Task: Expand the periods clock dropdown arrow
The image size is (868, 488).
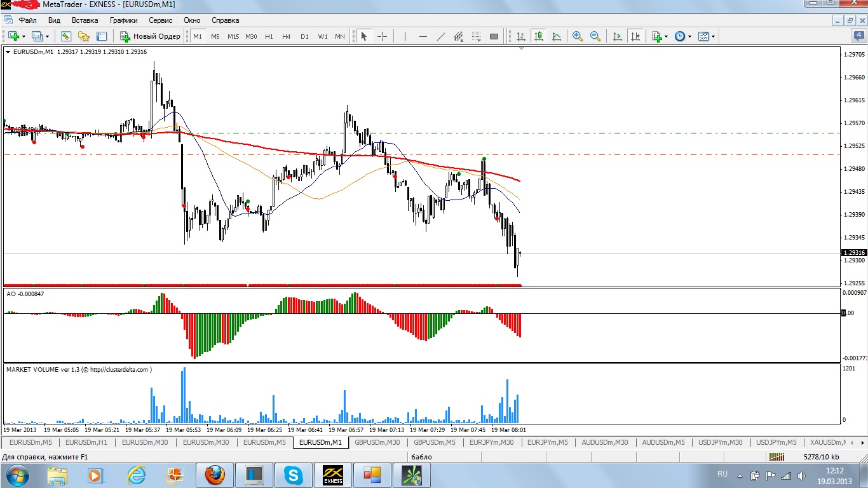Action: [x=690, y=37]
